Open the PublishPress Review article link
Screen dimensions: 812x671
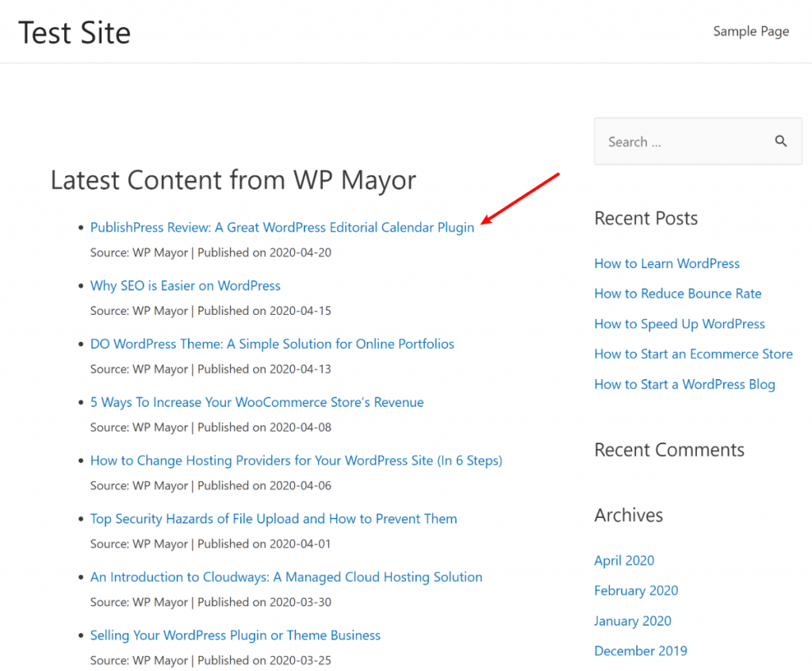coord(282,227)
